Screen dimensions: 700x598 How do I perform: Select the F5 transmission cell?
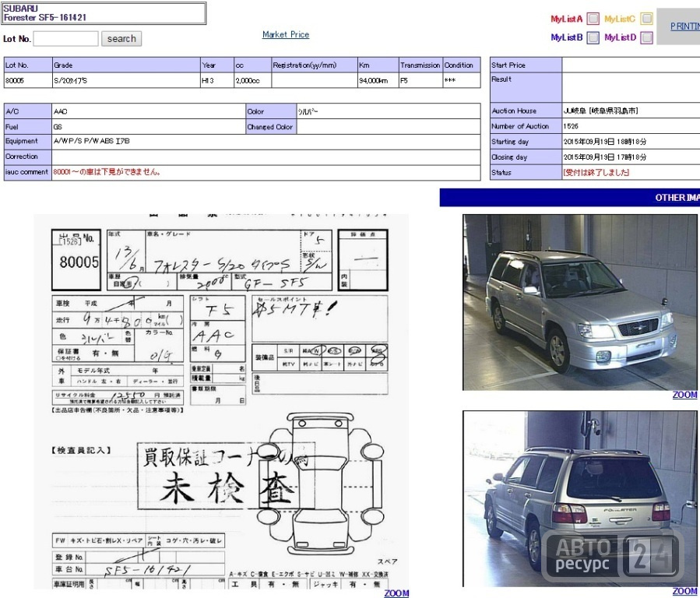(x=421, y=80)
